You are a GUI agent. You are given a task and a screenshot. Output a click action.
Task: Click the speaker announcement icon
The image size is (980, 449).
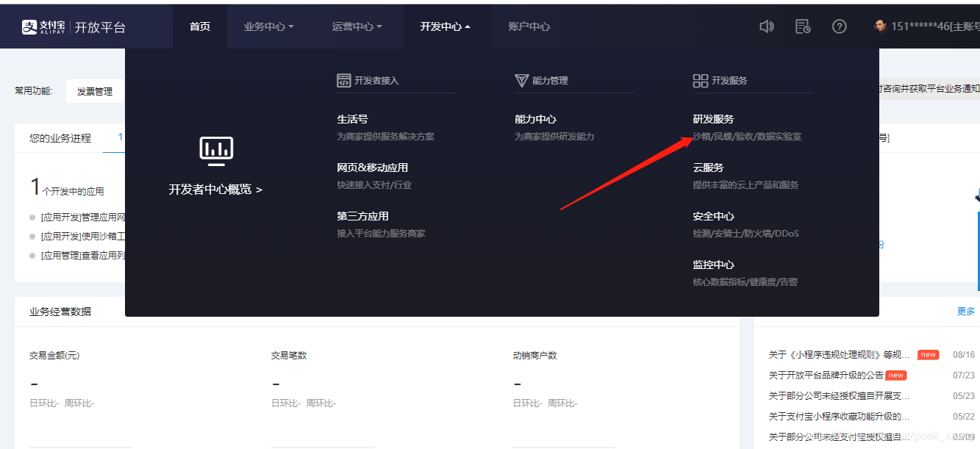coord(767,26)
